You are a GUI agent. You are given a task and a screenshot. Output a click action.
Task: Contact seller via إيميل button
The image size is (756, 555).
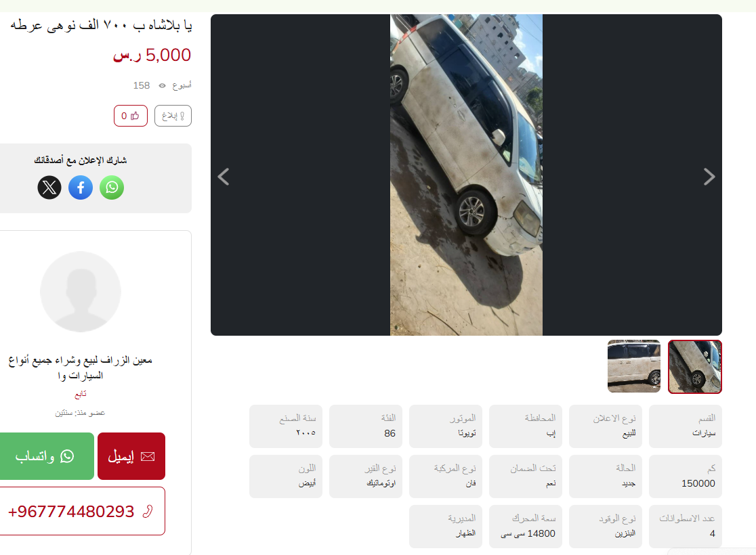[131, 456]
